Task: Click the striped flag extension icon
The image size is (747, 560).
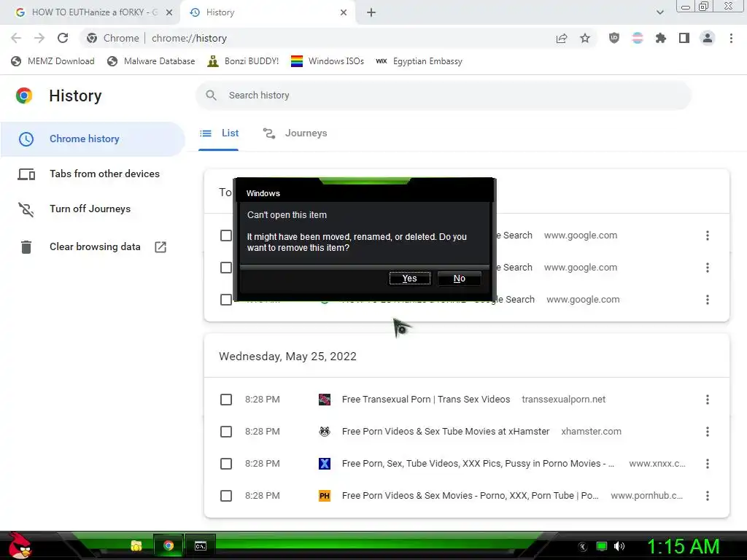Action: (x=638, y=38)
